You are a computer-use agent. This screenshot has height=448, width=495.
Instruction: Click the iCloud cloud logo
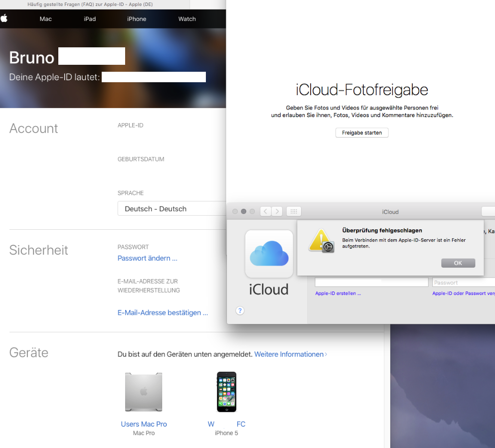(269, 254)
